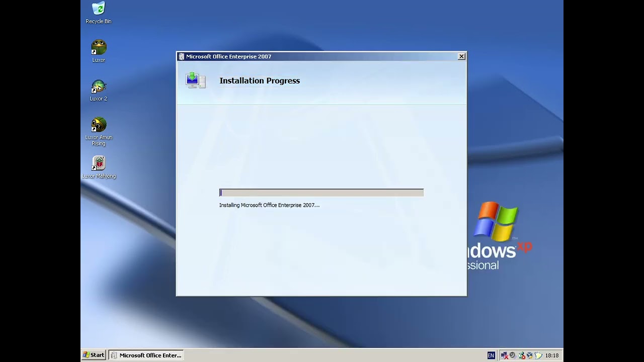Click the volume speaker tray icon
This screenshot has width=644, height=362.
[x=513, y=355]
